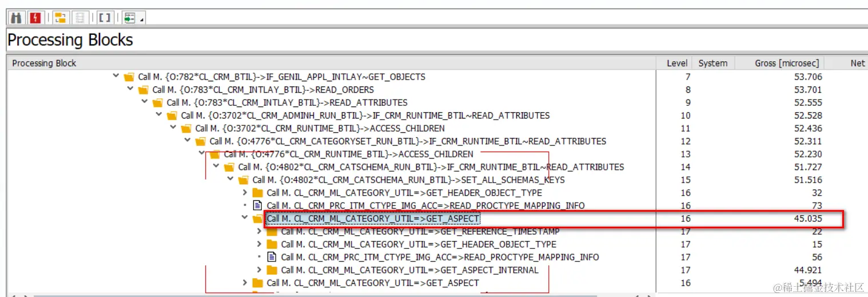The image size is (868, 297).
Task: Collapse CL_CRM_INTLAY_BTIL READ_ATTRIBUTES node
Action: coord(145,102)
